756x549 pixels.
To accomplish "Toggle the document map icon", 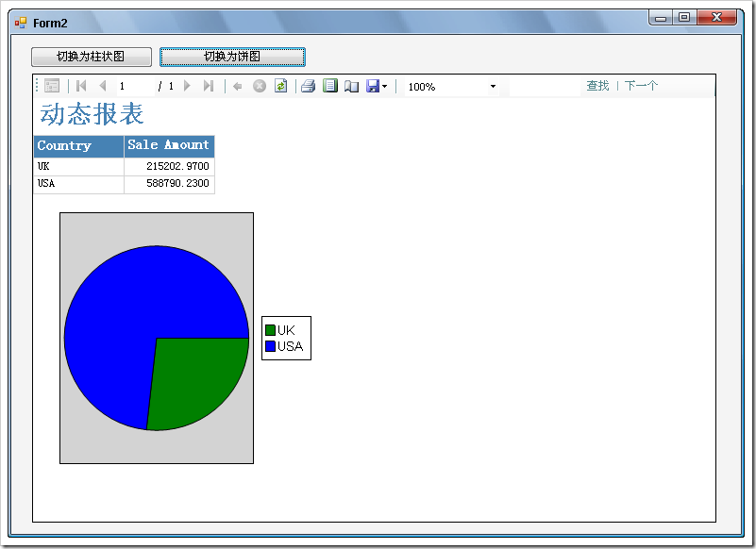I will [x=52, y=86].
